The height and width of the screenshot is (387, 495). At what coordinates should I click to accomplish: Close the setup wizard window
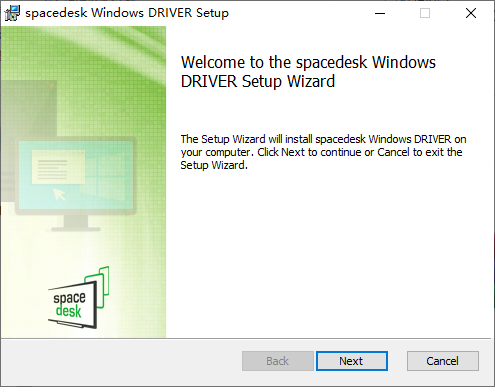pos(471,13)
